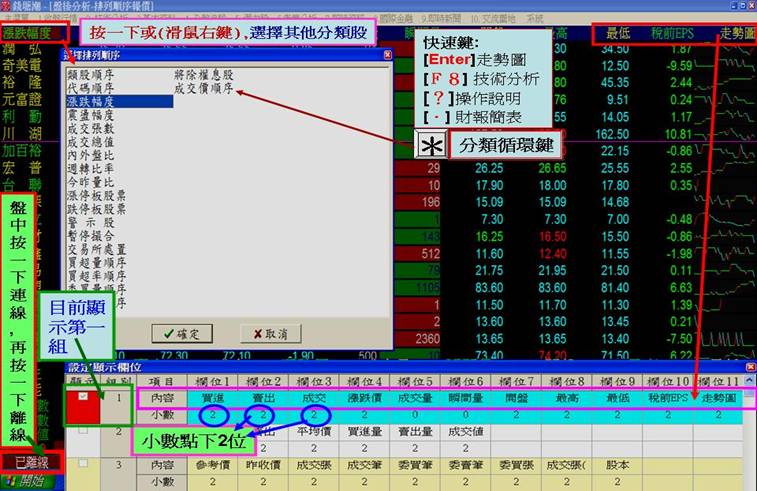Click the 確定 confirm button
Screen dimensions: 757x491
[177, 333]
